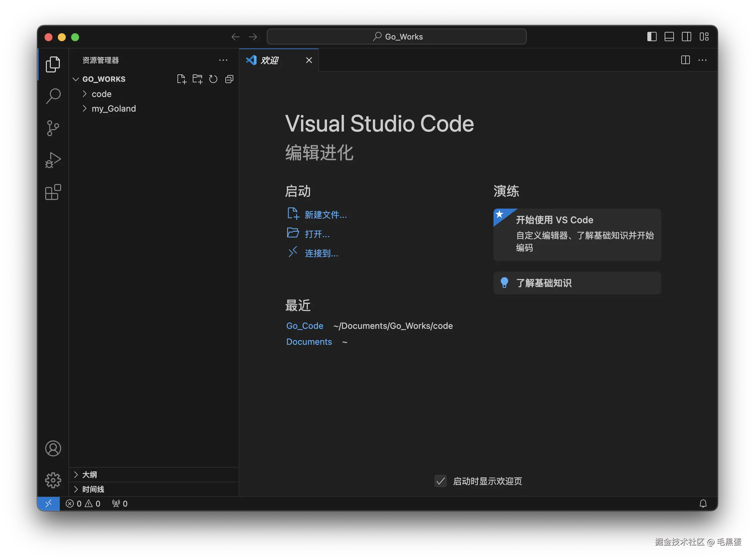Open the Source Control view
The image size is (755, 560).
pyautogui.click(x=53, y=128)
